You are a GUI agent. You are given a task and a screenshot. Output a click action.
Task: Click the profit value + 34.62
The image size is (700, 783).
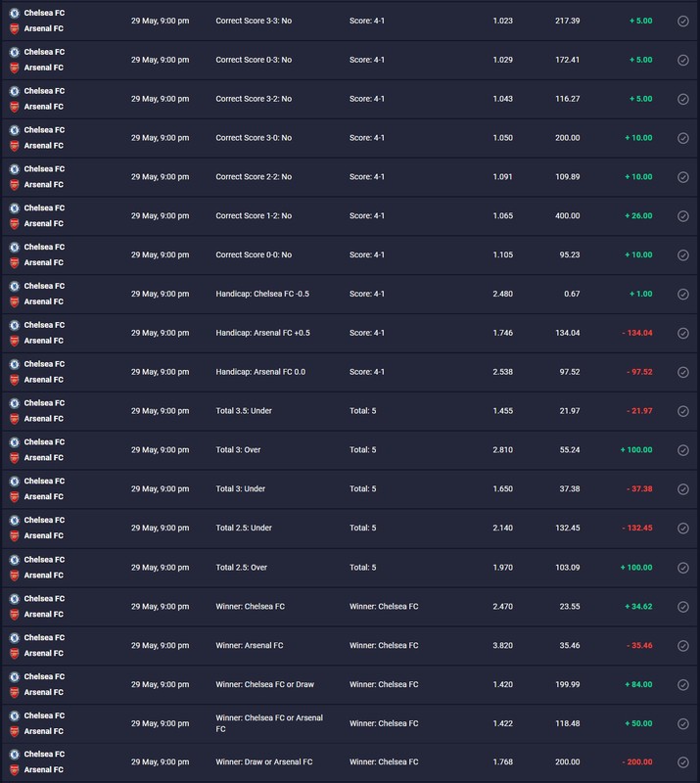(638, 606)
